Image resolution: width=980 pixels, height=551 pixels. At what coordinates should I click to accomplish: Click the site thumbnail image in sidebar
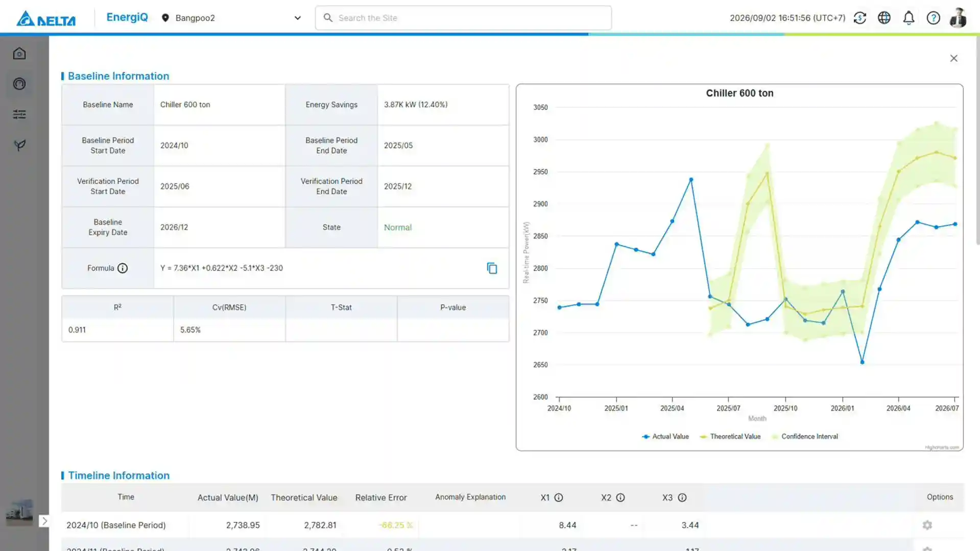click(19, 512)
